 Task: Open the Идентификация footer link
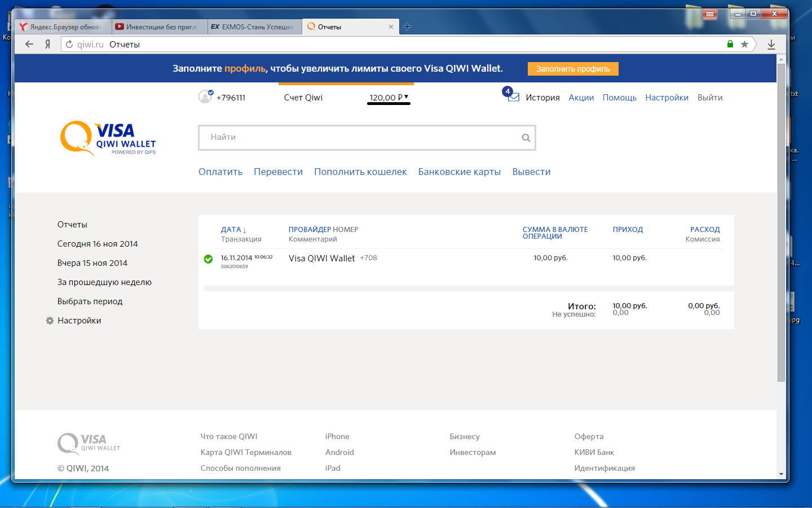[604, 468]
